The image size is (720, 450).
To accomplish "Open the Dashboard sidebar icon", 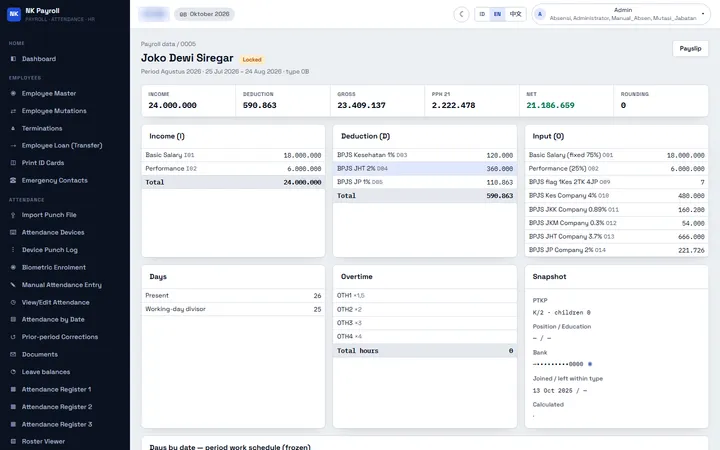I will (13, 59).
